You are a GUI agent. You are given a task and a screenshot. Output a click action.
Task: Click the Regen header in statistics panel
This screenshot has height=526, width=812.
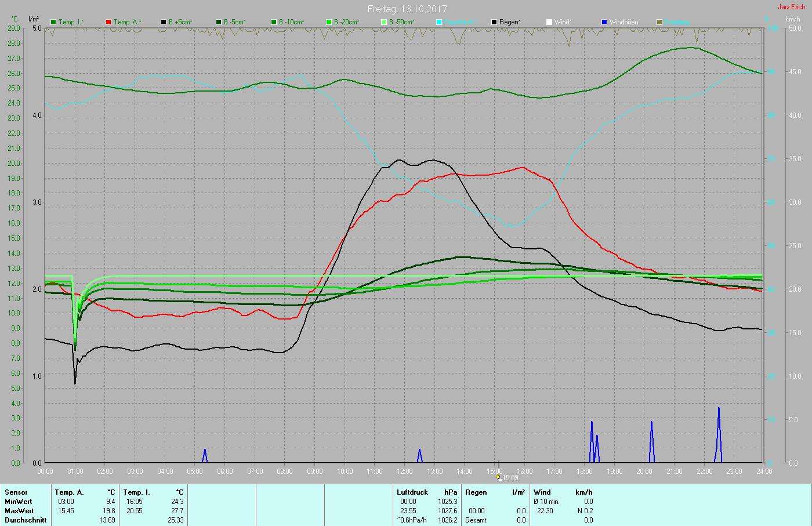click(476, 492)
